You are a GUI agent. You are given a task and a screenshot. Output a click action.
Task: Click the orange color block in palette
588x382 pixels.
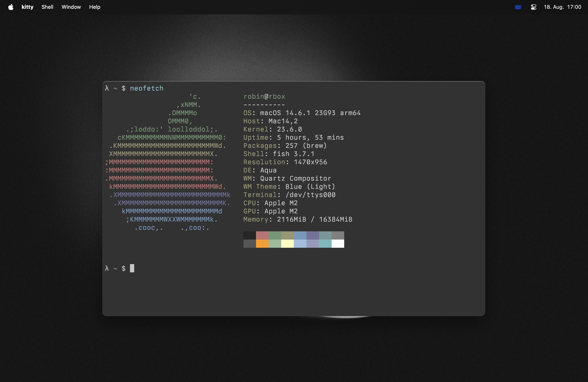262,244
